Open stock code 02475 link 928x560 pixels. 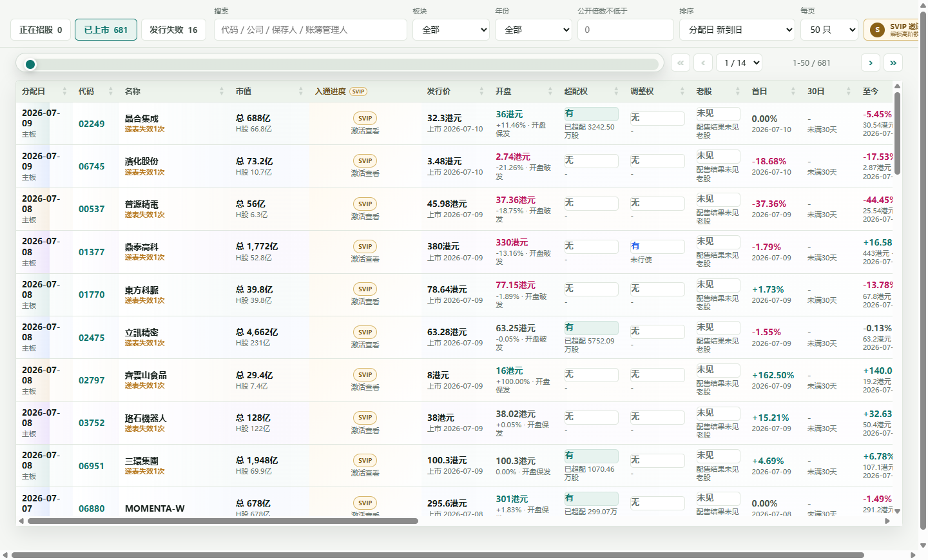point(92,338)
